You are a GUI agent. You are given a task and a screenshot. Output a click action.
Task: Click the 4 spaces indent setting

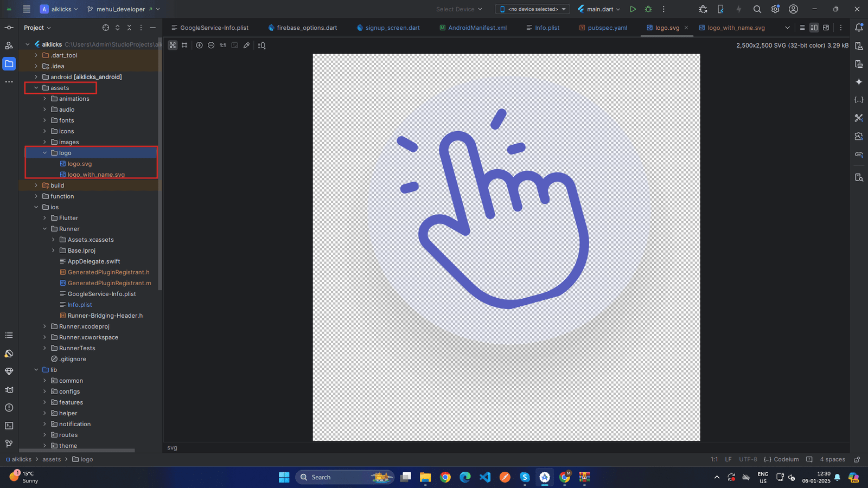click(832, 459)
